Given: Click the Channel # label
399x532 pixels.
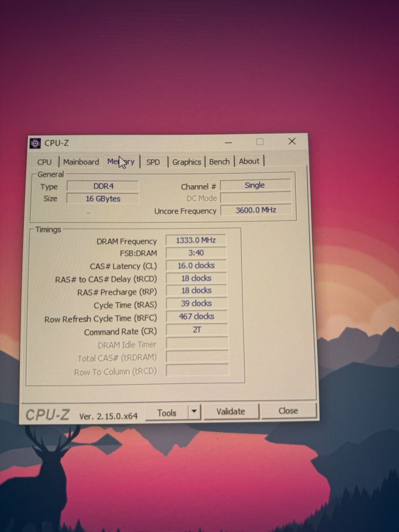Looking at the screenshot, I should click(198, 187).
